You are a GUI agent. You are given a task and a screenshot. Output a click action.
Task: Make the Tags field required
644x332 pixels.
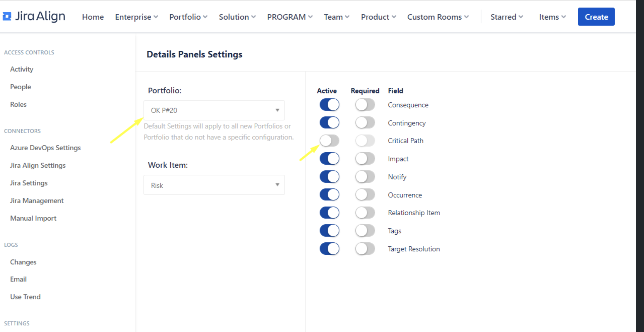[x=365, y=231]
